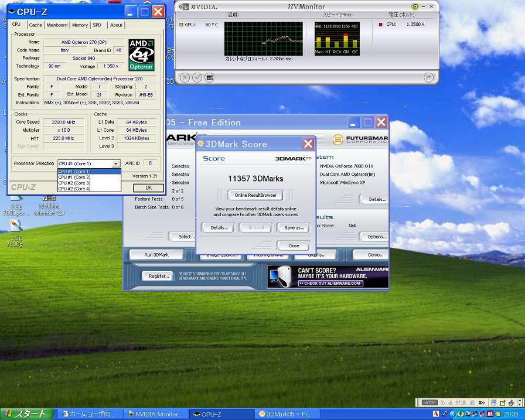Click Online ResultBrowser button
This screenshot has height=420, width=525.
point(255,195)
